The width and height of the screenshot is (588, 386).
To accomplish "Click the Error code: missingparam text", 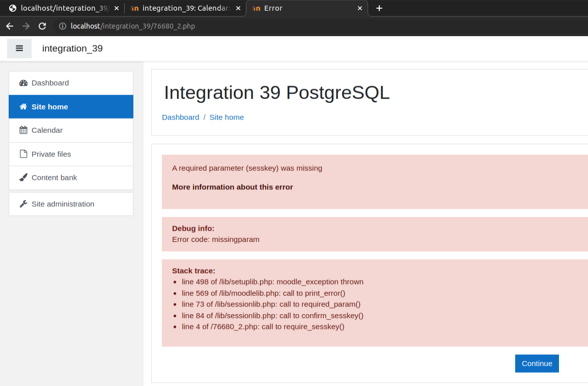I will tap(216, 239).
